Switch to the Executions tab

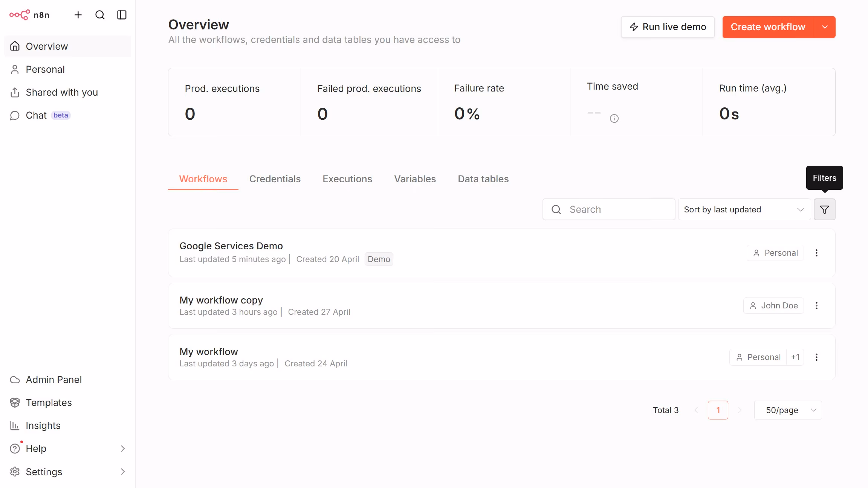[x=347, y=179]
